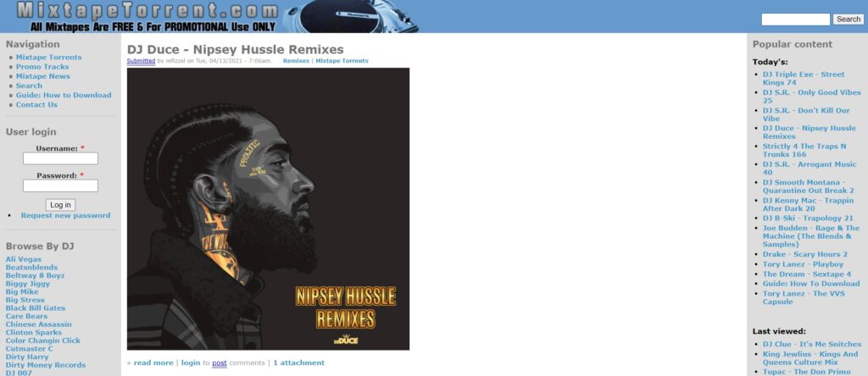The width and height of the screenshot is (868, 376).
Task: Click the MixtapeTorrent.com site logo
Action: (x=147, y=16)
